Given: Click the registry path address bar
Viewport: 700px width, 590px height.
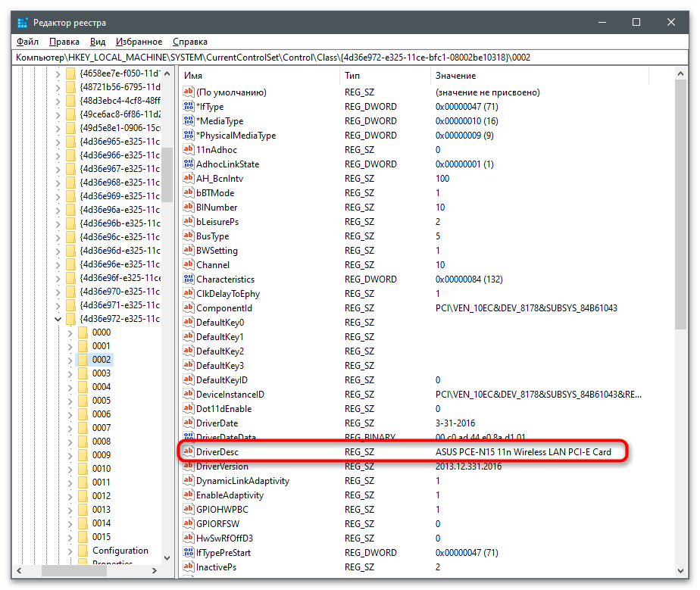Looking at the screenshot, I should (350, 57).
